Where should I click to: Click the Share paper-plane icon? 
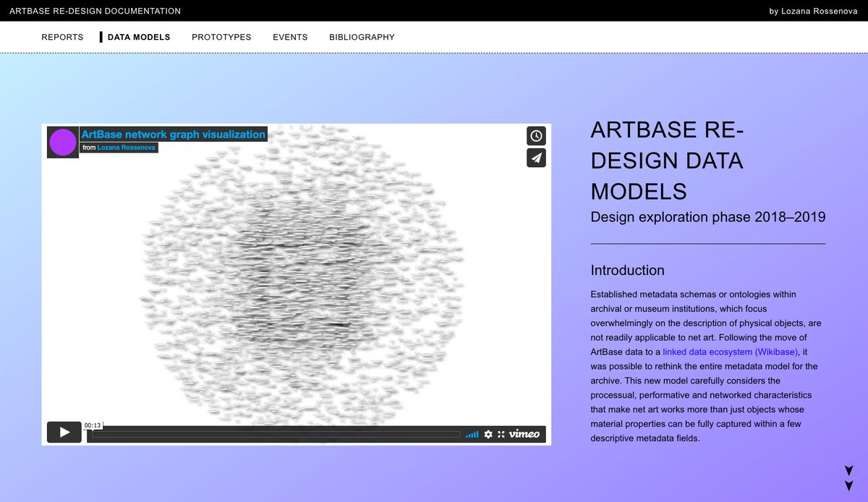click(x=536, y=158)
